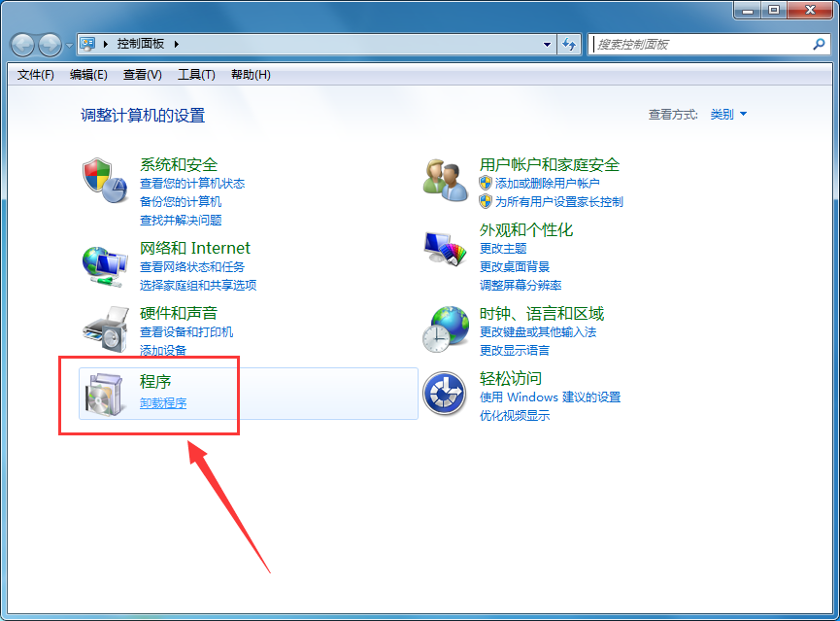Screen dimensions: 840x621
Task: Open the 用户帐户和家庭安全 heading
Action: pos(549,164)
